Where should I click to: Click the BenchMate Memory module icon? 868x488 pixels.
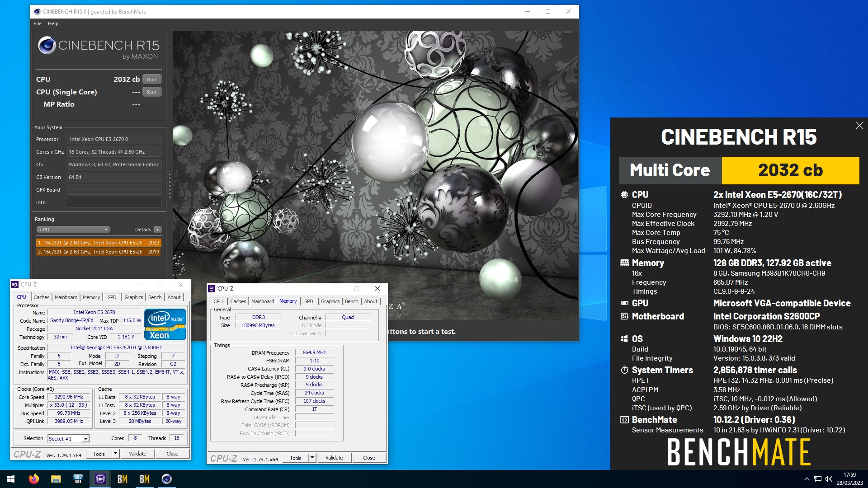point(624,263)
